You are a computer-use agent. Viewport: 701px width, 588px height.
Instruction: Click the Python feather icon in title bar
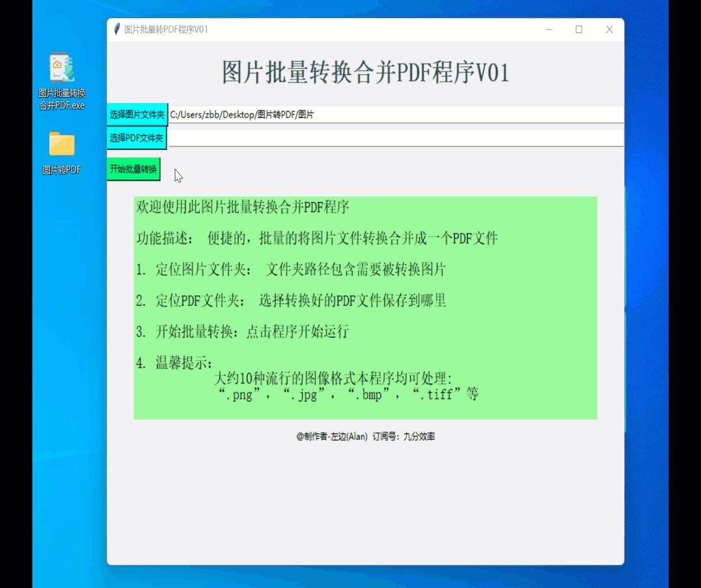pyautogui.click(x=115, y=29)
